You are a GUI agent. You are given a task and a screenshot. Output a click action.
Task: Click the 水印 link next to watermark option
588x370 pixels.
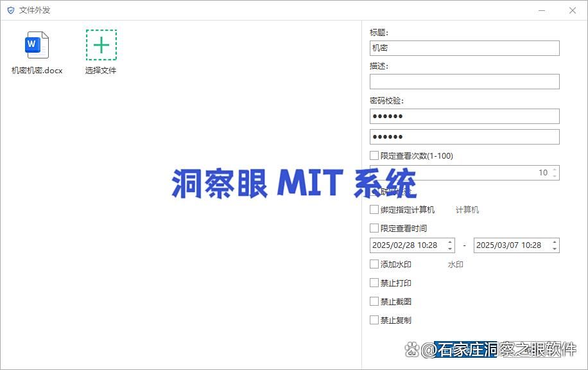pos(456,265)
